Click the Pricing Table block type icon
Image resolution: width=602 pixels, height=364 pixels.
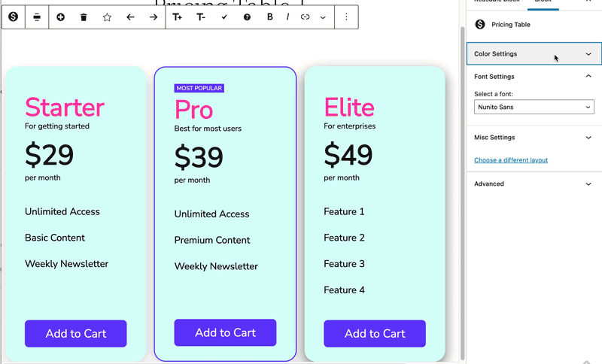(14, 17)
